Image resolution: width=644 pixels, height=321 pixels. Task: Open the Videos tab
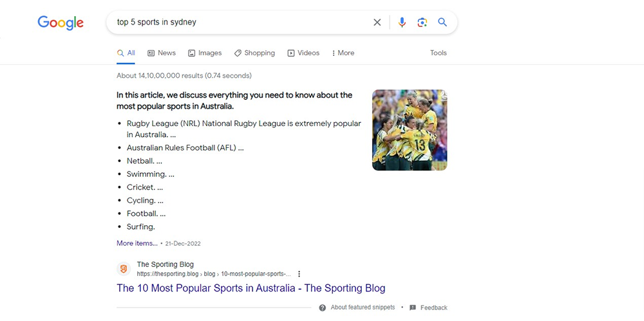pyautogui.click(x=303, y=53)
